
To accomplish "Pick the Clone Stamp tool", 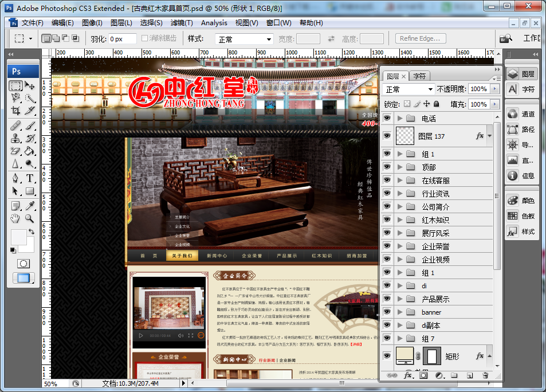I will pos(15,138).
